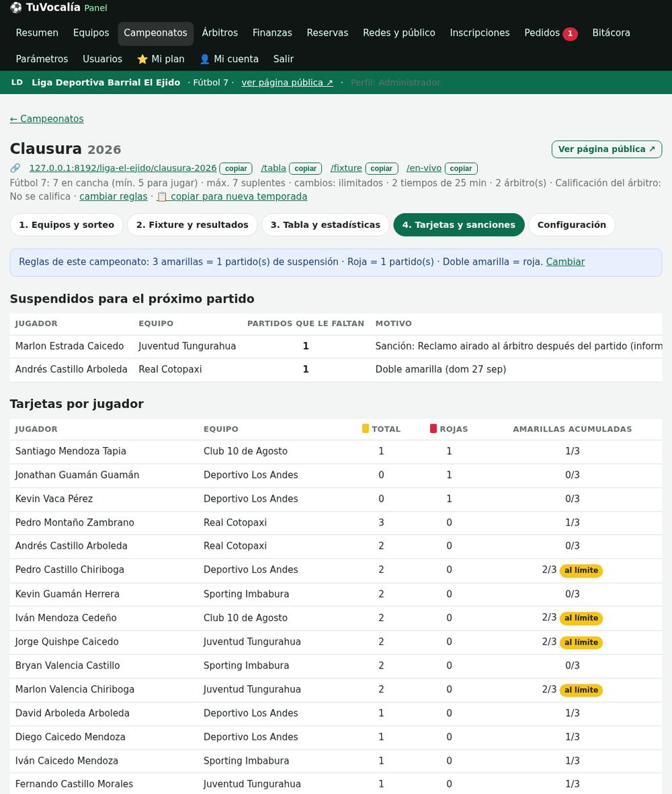Open the Campeonatos menu item
672x794 pixels.
coord(155,33)
